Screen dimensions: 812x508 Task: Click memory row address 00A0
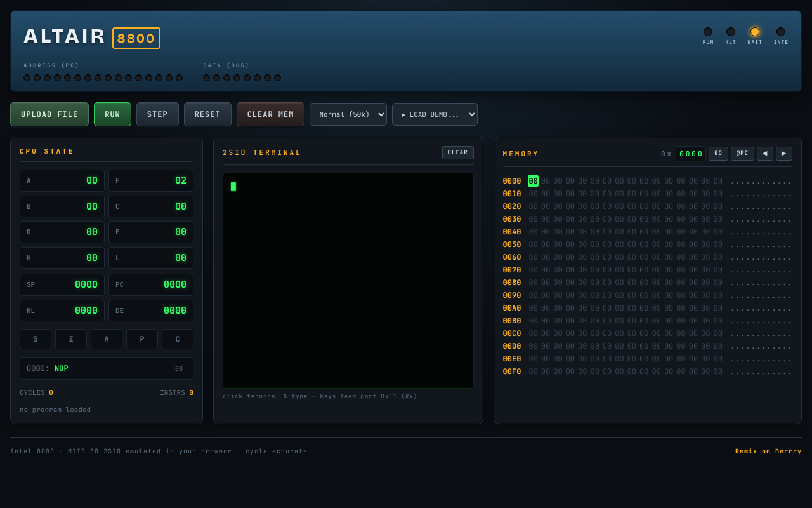pyautogui.click(x=512, y=308)
